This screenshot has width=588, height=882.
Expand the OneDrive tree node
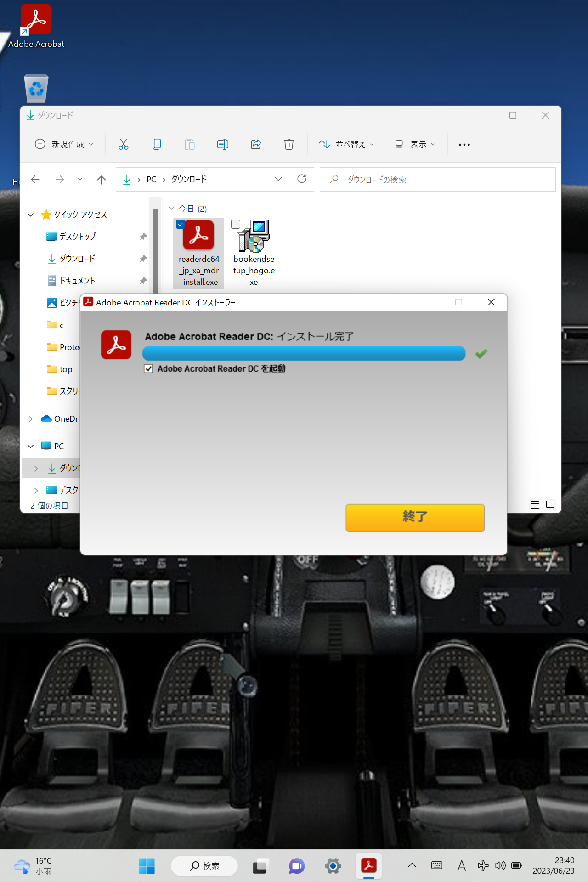click(x=31, y=419)
